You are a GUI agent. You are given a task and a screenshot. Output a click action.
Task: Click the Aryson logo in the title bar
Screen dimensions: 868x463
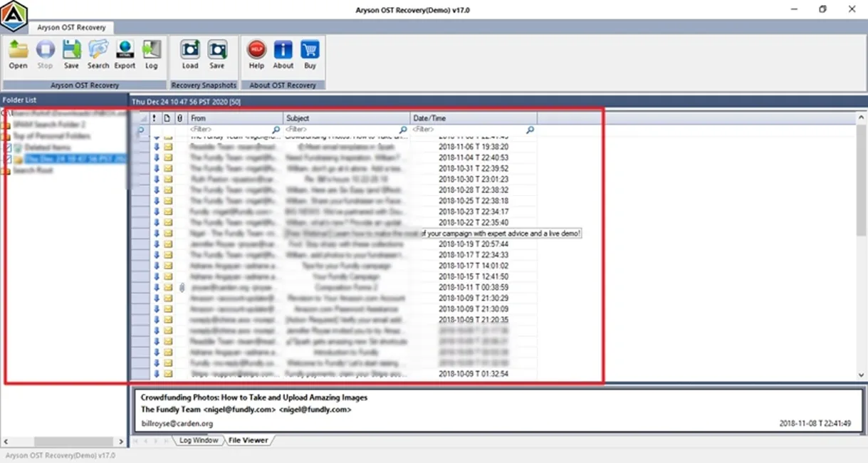(x=14, y=16)
